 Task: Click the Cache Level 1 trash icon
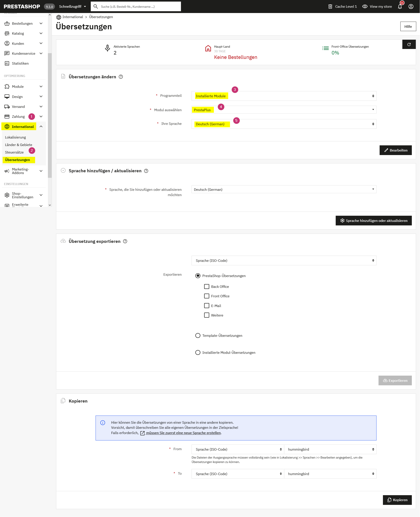(x=330, y=7)
